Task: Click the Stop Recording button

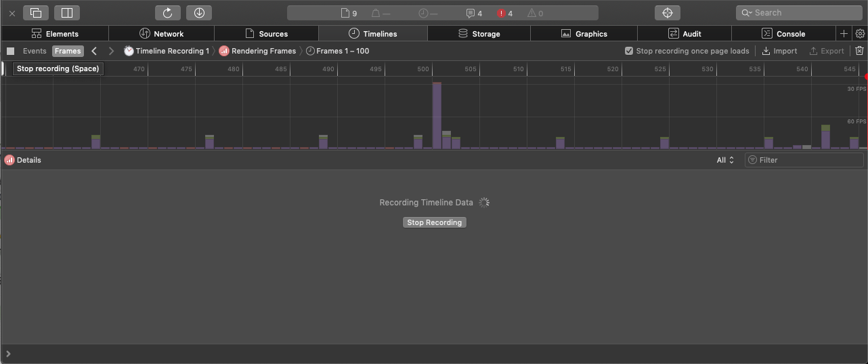Action: [x=434, y=222]
